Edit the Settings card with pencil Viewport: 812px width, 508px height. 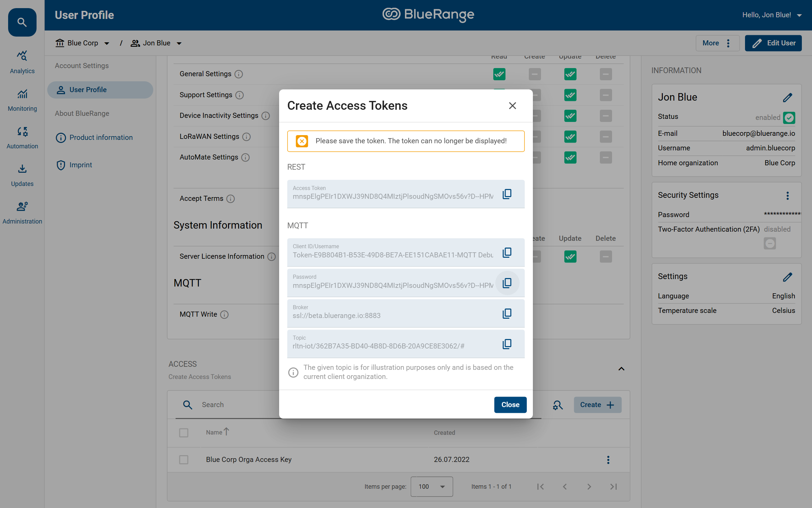788,277
